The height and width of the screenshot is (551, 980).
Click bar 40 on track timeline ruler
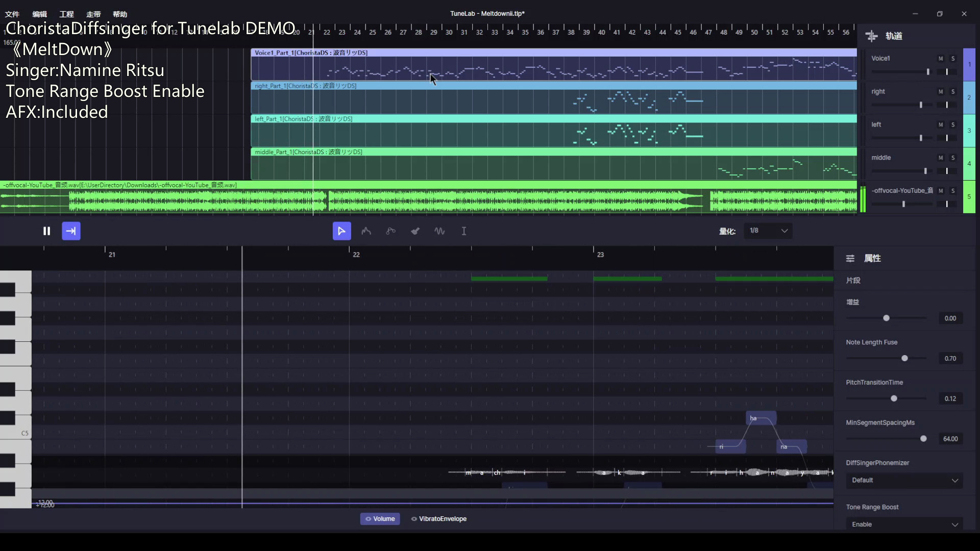(601, 32)
